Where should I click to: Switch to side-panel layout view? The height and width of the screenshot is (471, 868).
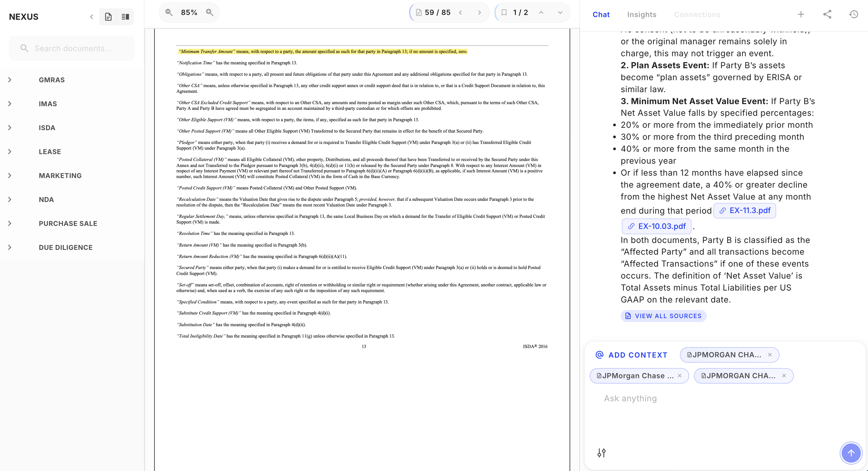[x=125, y=16]
